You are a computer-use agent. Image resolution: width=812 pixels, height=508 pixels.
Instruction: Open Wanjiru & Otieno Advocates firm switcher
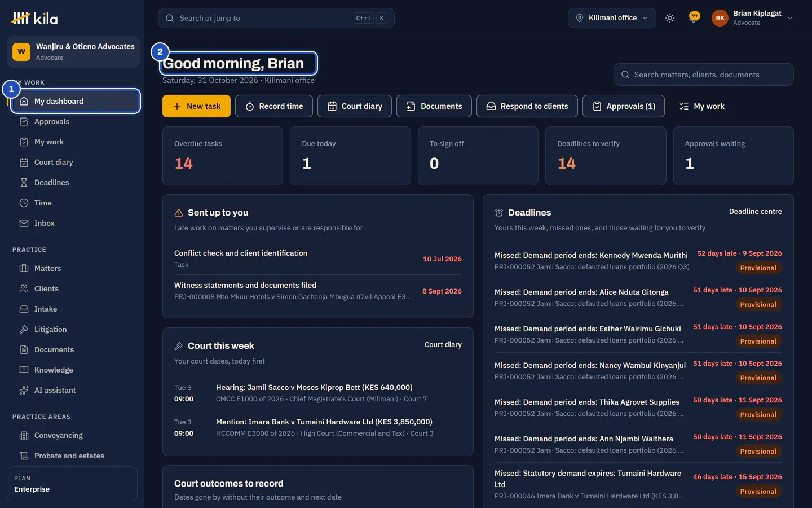tap(73, 52)
